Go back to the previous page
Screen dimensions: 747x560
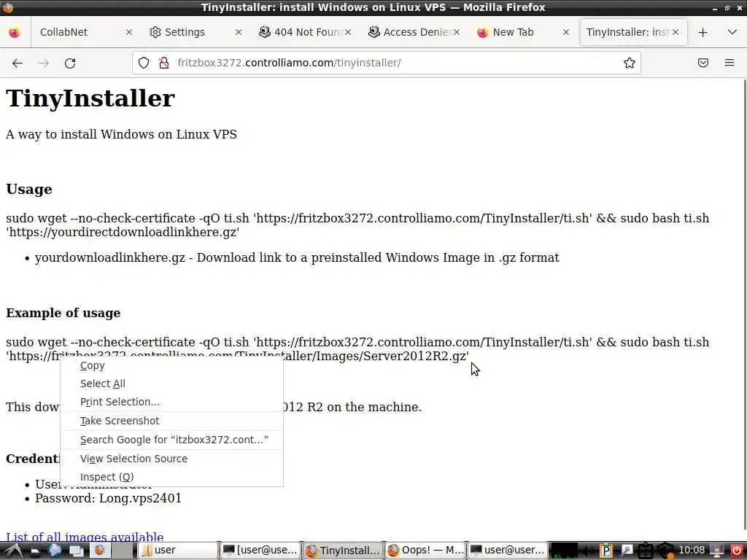pos(18,63)
